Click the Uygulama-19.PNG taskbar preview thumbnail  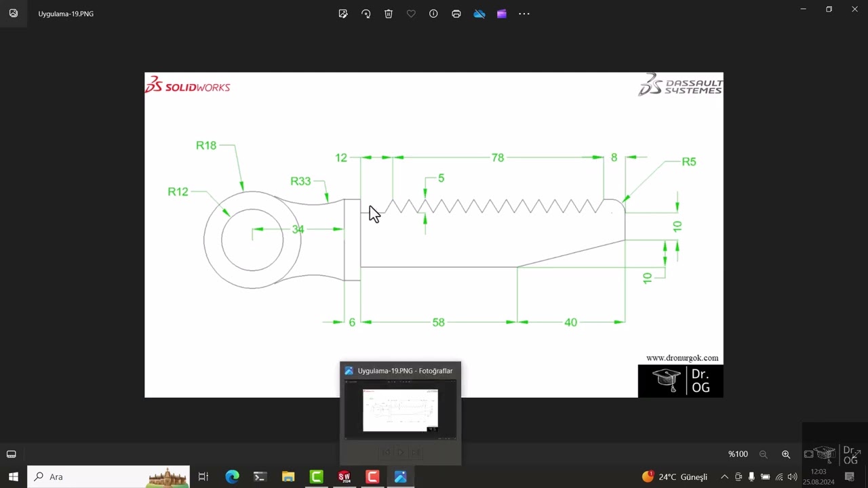[x=400, y=409]
